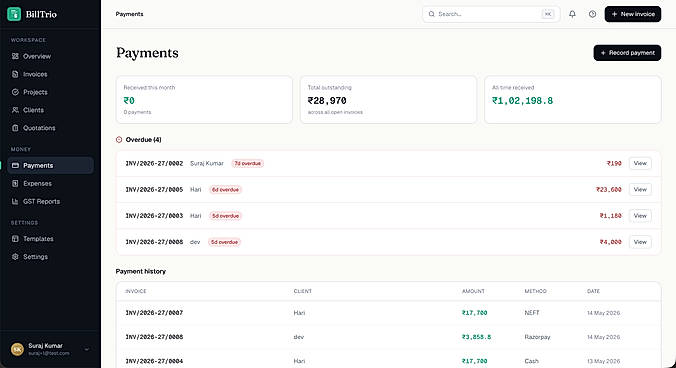Screen dimensions: 676x368
Task: Click the ₹3,858.8 payment amount
Action: pyautogui.click(x=476, y=337)
